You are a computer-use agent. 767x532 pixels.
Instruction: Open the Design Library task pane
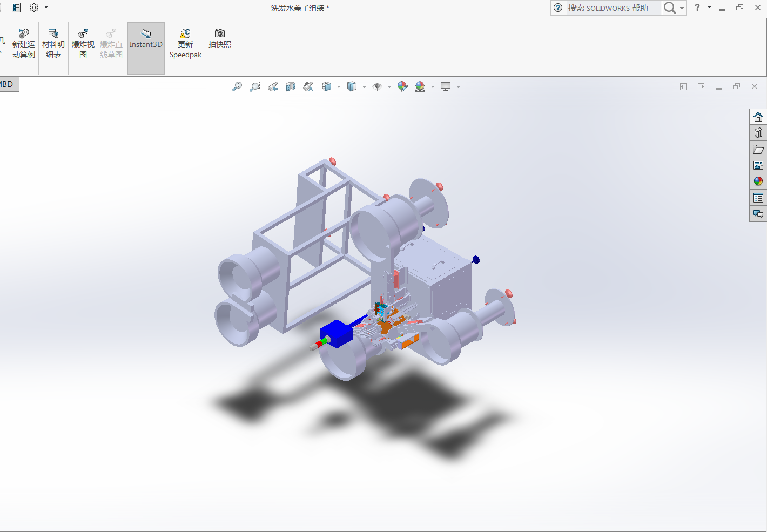click(758, 133)
